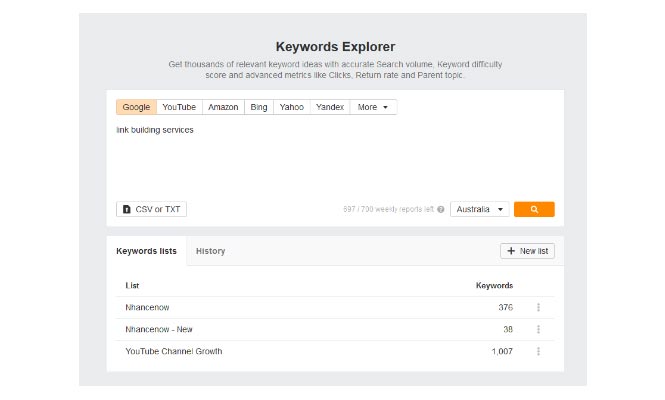This screenshot has width=665, height=400.
Task: Open the Australia country dropdown
Action: click(x=479, y=209)
